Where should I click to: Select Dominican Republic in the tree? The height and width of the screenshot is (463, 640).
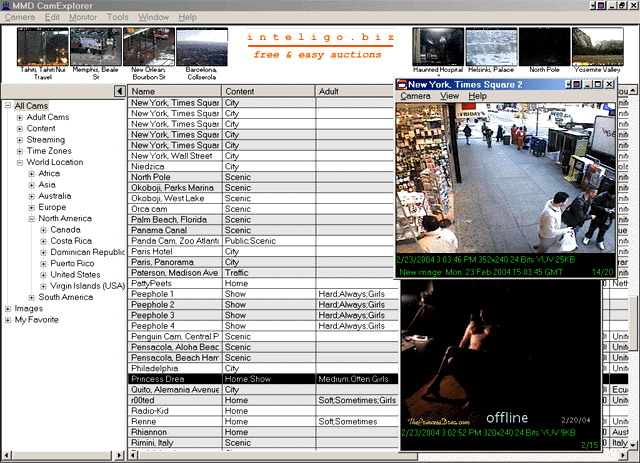click(87, 252)
